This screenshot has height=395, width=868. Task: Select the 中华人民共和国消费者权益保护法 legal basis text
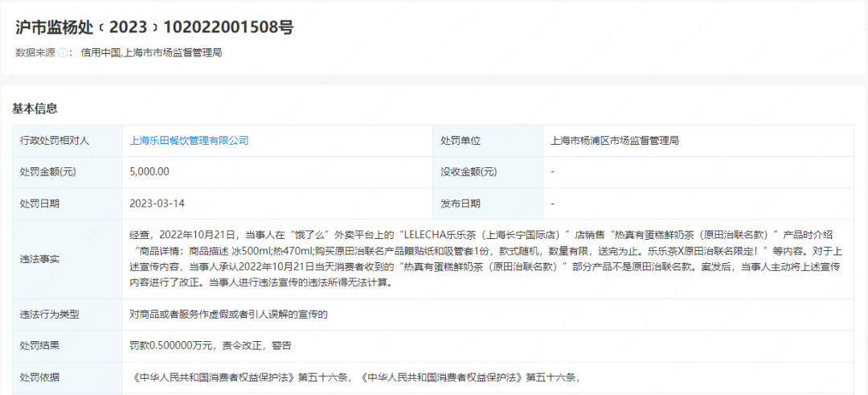point(354,377)
